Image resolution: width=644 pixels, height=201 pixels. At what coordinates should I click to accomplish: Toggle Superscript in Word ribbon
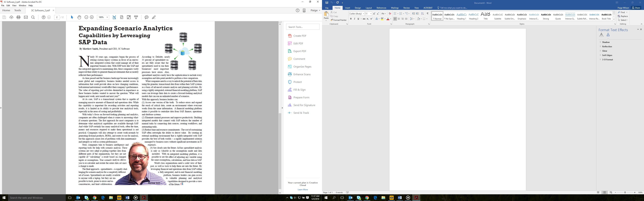[371, 19]
